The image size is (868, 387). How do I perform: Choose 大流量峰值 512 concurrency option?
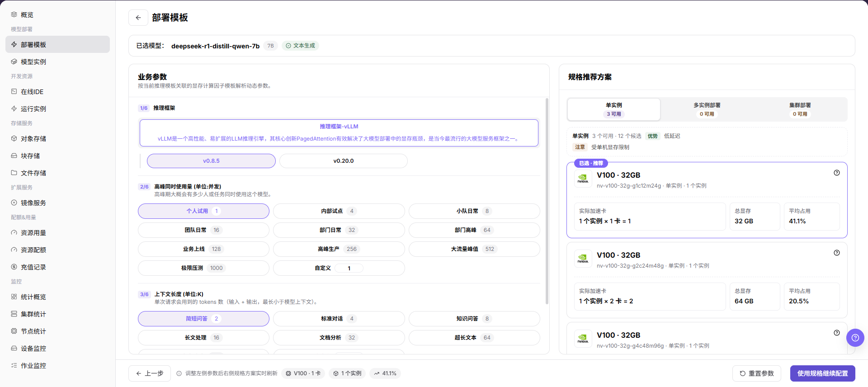point(474,249)
